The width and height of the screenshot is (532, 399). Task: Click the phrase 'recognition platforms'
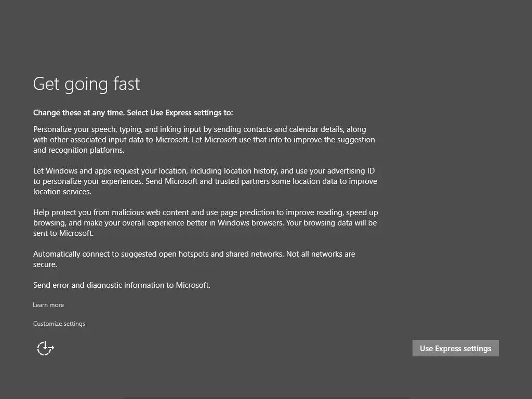86,150
